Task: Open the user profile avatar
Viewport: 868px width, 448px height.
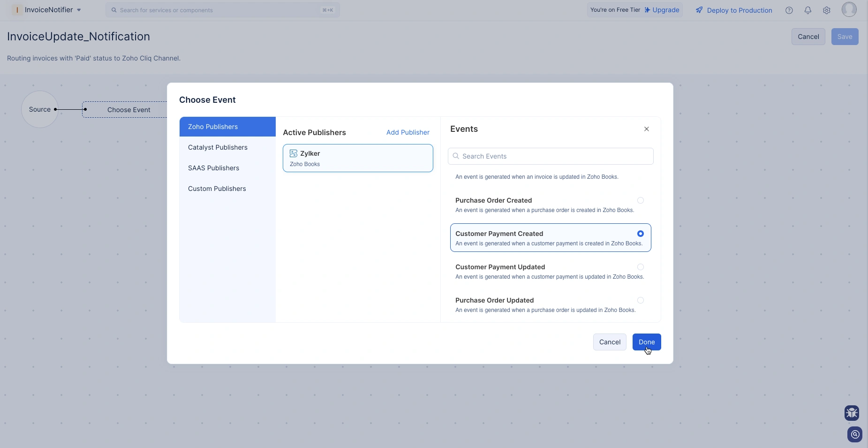Action: [849, 9]
